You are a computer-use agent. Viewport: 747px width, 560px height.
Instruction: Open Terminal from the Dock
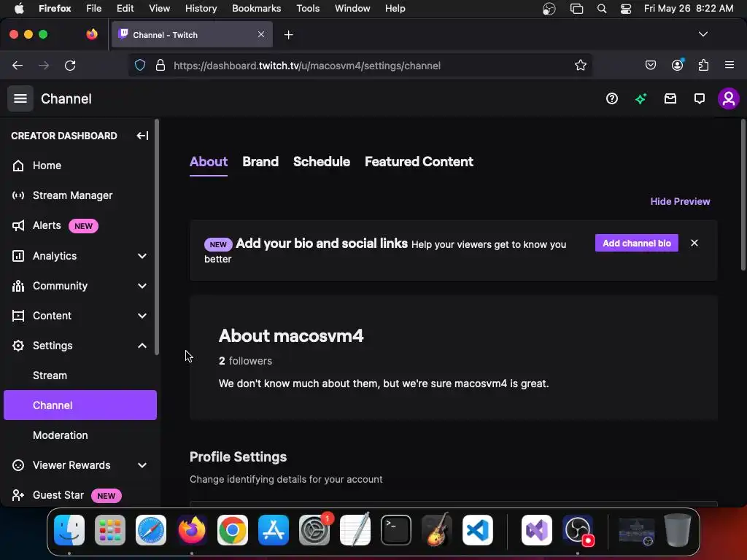click(x=396, y=530)
